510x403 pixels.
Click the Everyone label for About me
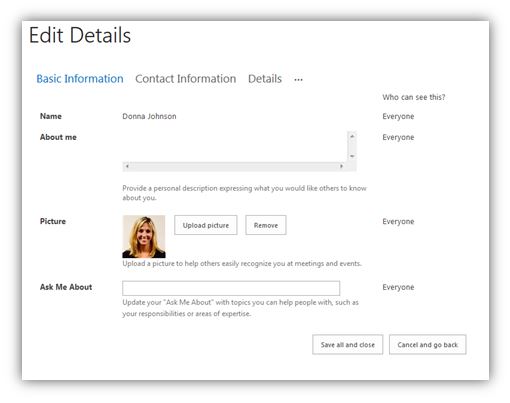[398, 137]
